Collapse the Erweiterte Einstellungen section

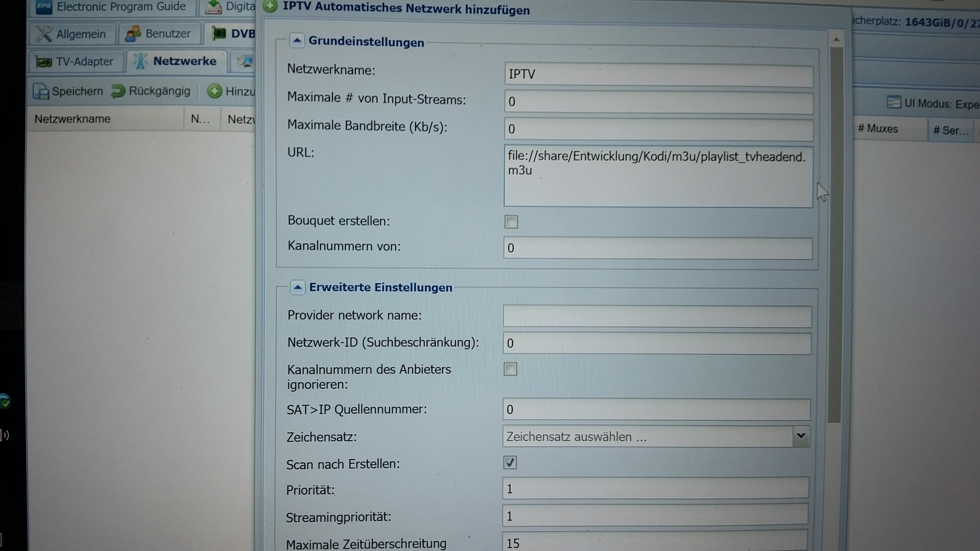pyautogui.click(x=298, y=287)
